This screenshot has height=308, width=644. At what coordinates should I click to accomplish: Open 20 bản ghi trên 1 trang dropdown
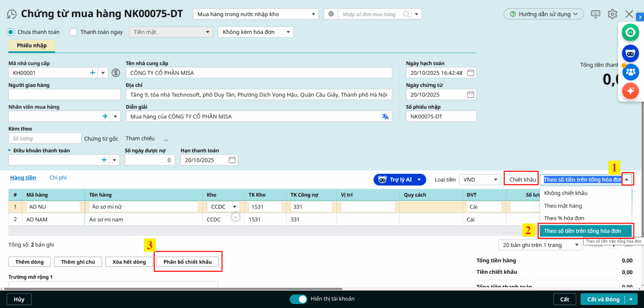(540, 245)
